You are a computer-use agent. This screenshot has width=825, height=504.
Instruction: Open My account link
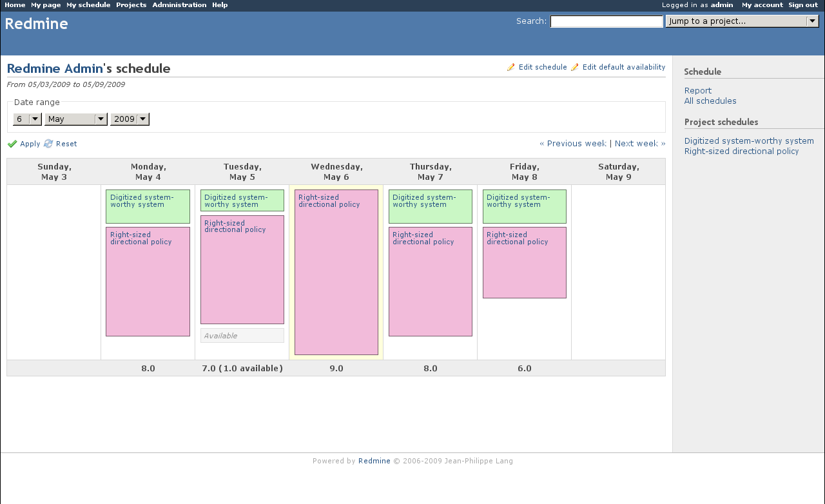pos(762,5)
